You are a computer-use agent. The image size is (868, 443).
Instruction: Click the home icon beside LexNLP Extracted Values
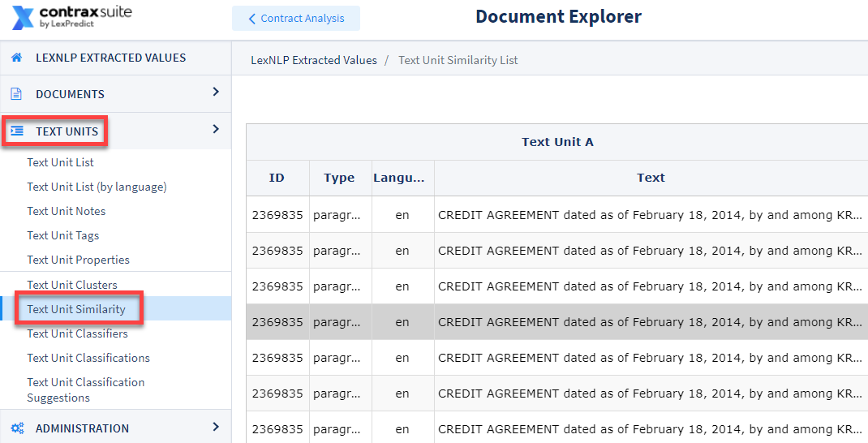pyautogui.click(x=16, y=58)
